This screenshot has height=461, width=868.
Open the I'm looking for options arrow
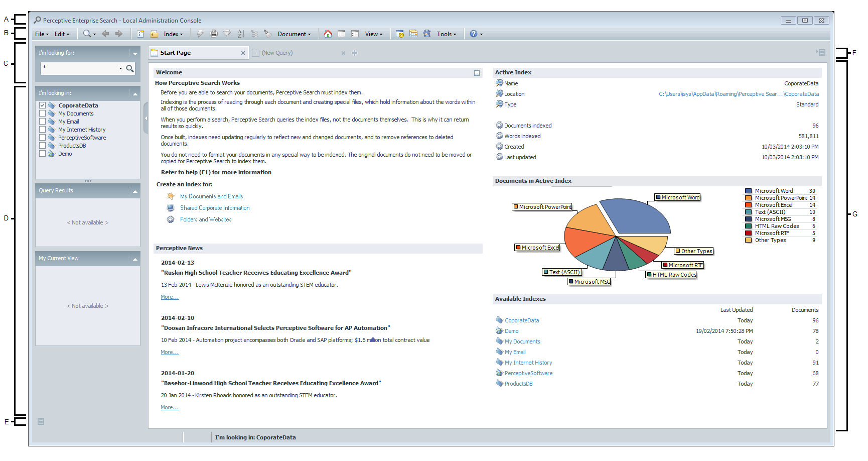(135, 53)
